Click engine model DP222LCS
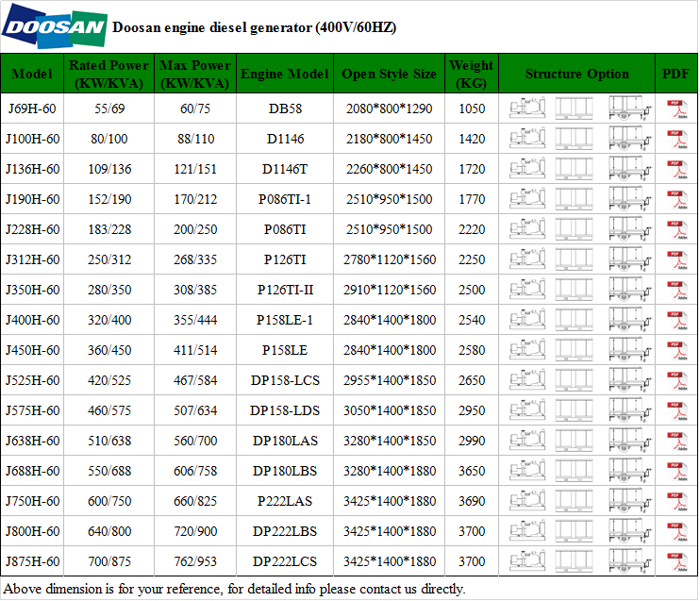700x601 pixels. (285, 561)
